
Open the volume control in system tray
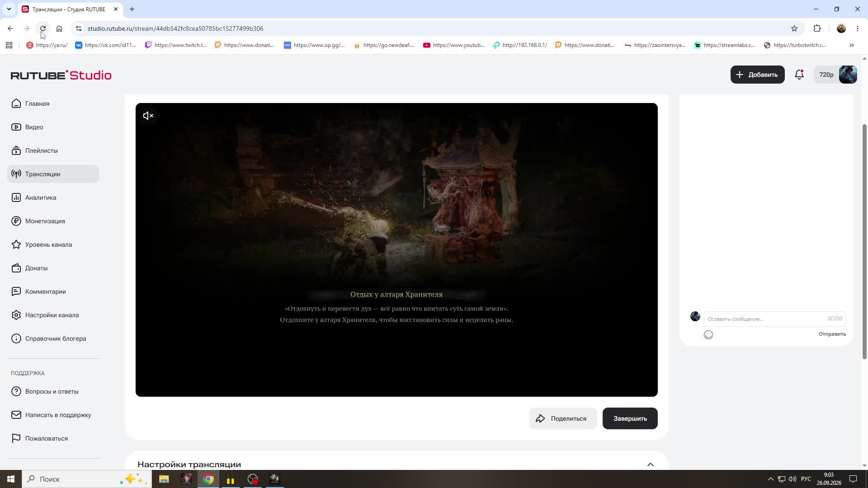pyautogui.click(x=793, y=479)
